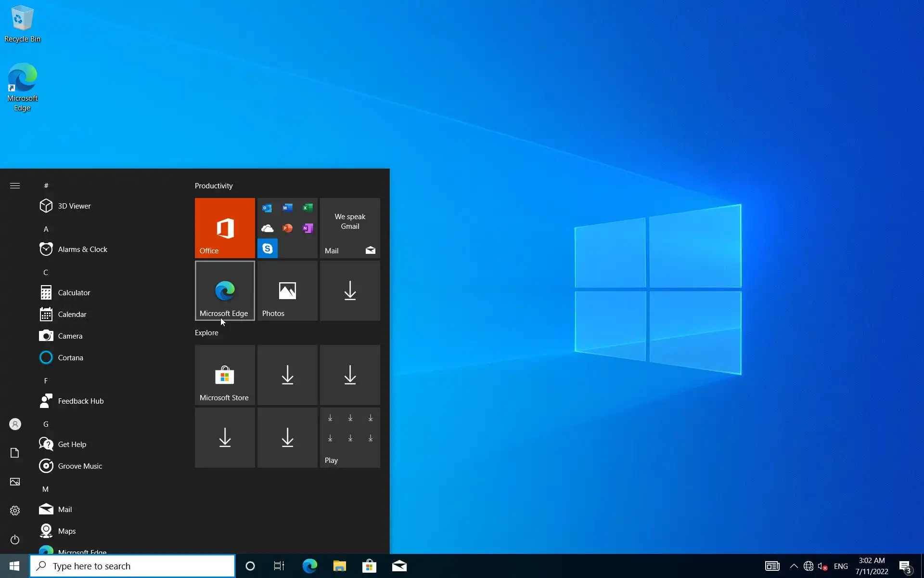
Task: Open Calculator from the app list
Action: pyautogui.click(x=74, y=292)
